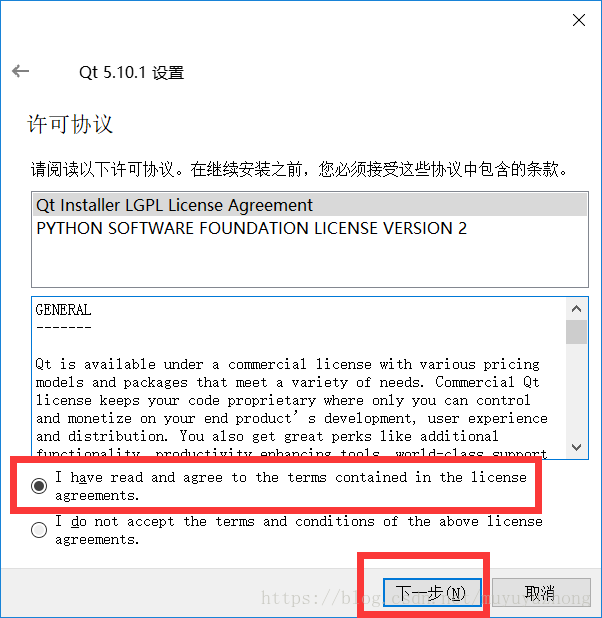
Task: Click the 'I have read and agree' label text
Action: click(x=291, y=486)
